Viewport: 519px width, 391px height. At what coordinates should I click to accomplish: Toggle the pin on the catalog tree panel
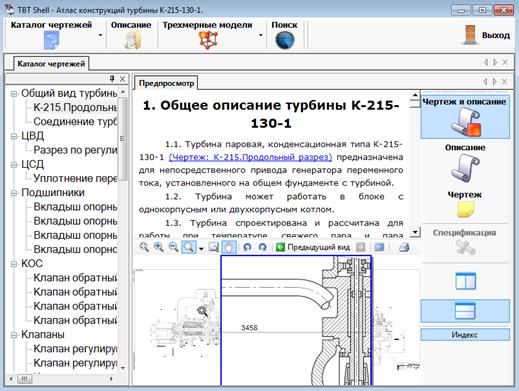[112, 79]
